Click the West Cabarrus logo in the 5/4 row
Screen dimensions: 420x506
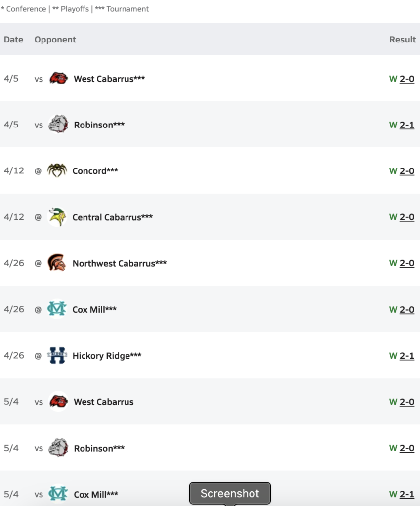coord(58,401)
